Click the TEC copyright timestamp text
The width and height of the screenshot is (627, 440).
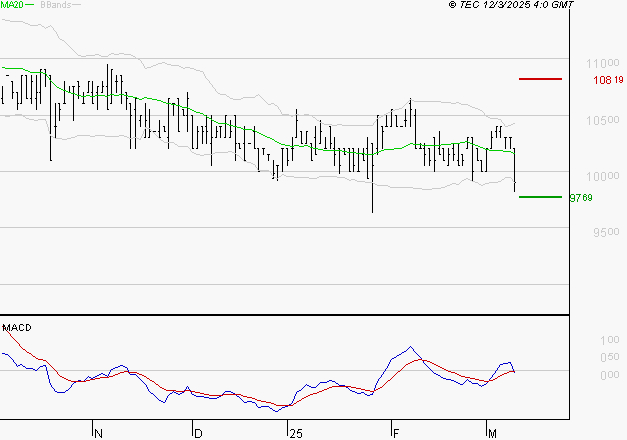pyautogui.click(x=511, y=4)
